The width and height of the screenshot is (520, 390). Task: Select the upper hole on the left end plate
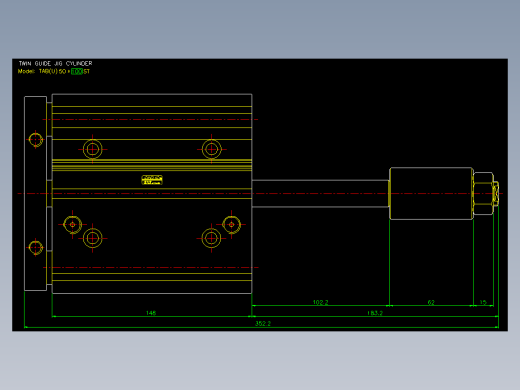(x=36, y=139)
